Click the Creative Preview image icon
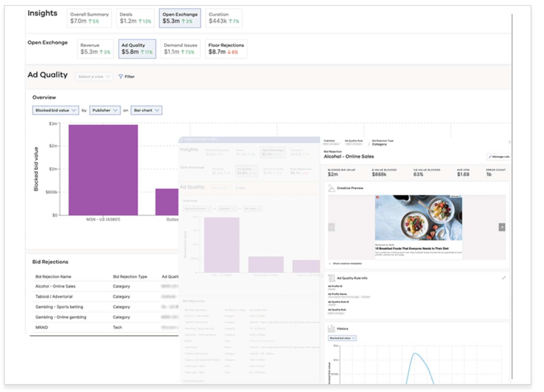 click(x=332, y=188)
